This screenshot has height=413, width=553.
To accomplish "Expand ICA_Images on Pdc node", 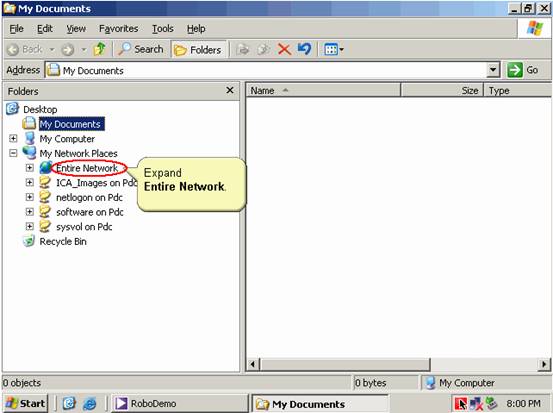I will (x=30, y=182).
